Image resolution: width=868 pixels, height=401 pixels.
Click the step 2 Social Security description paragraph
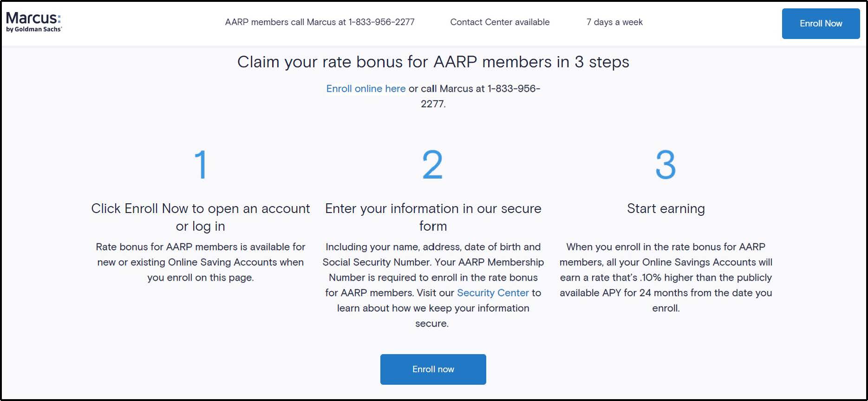click(x=433, y=285)
